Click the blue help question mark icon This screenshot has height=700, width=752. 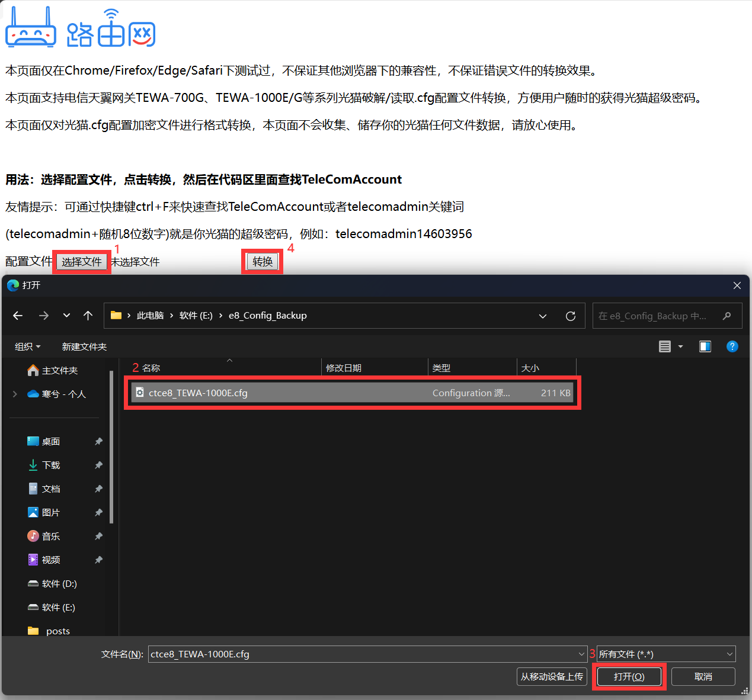(x=732, y=346)
